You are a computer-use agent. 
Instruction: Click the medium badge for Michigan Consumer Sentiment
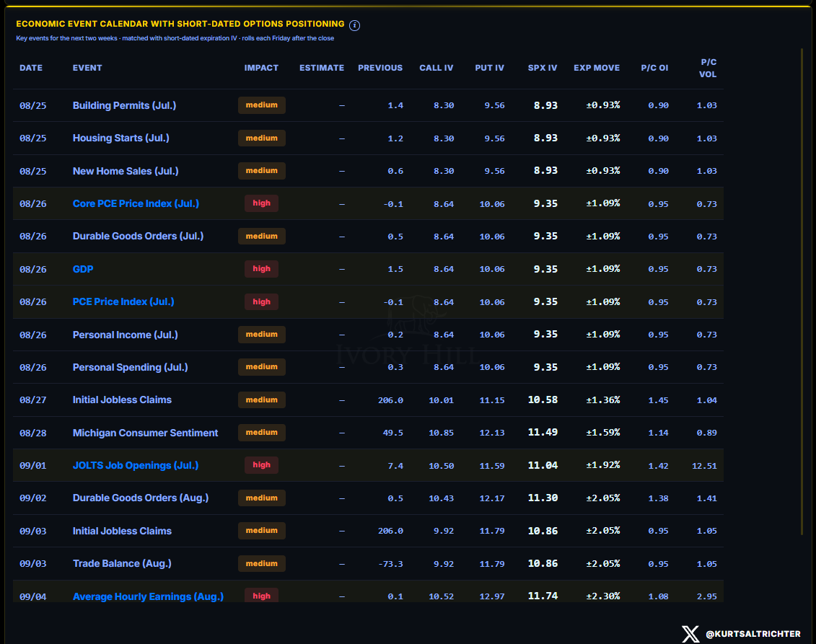pos(262,433)
